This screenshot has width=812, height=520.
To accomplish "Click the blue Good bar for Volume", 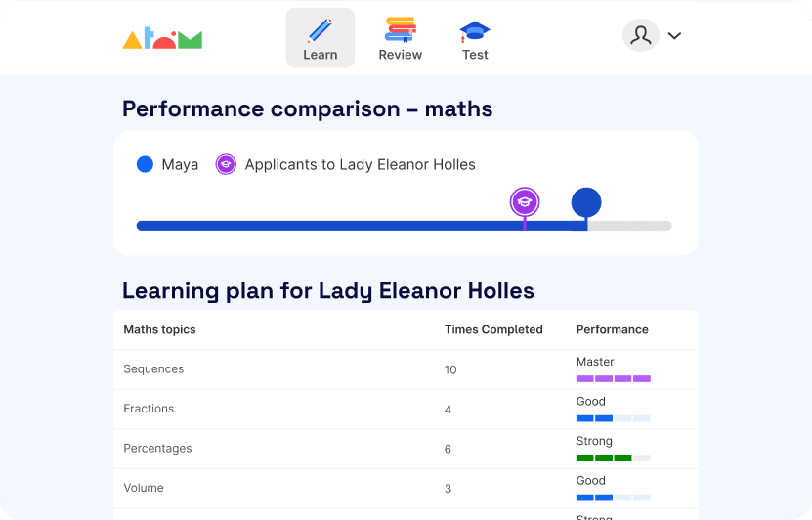I will point(613,498).
